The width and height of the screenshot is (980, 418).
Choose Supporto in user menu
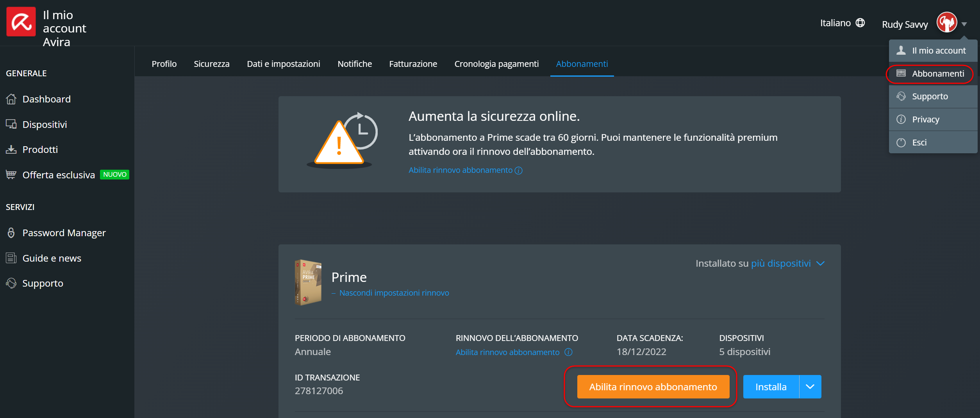pyautogui.click(x=933, y=96)
